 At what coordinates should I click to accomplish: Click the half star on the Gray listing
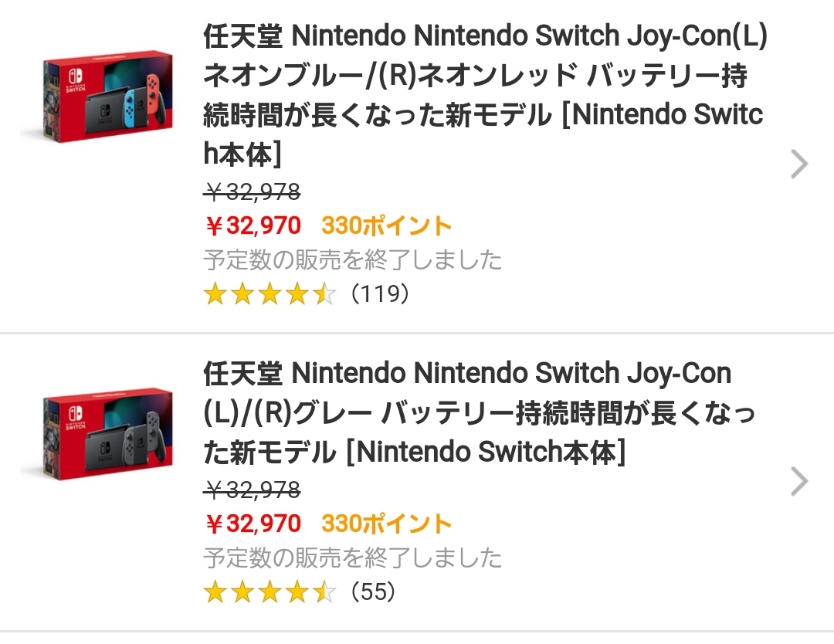coord(325,592)
